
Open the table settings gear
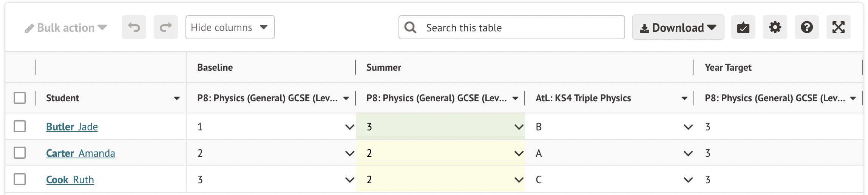(775, 27)
